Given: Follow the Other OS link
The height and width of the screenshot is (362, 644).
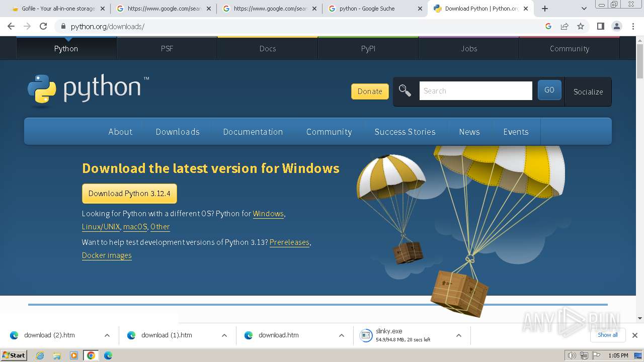Looking at the screenshot, I should pos(160,227).
